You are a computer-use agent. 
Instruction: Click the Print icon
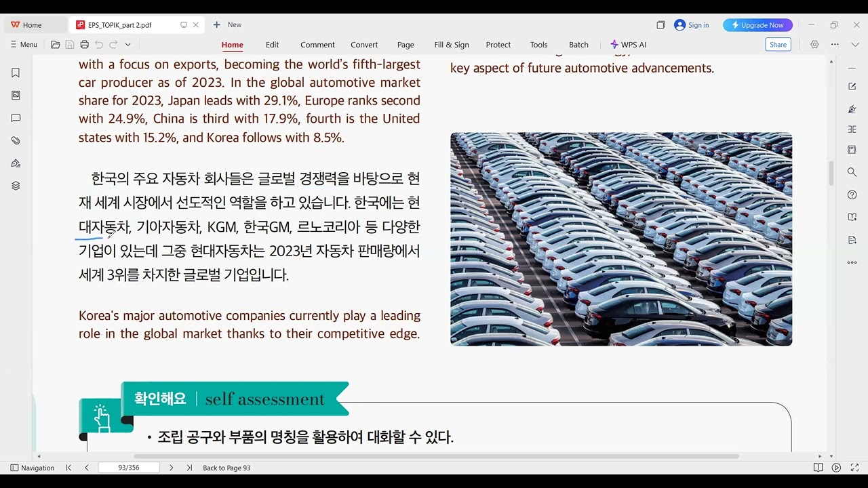pyautogui.click(x=84, y=45)
